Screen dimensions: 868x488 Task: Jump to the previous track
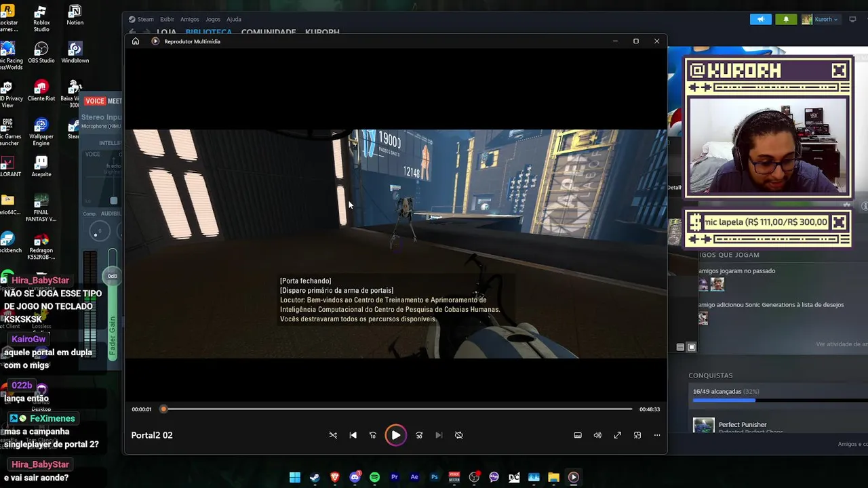(x=353, y=435)
